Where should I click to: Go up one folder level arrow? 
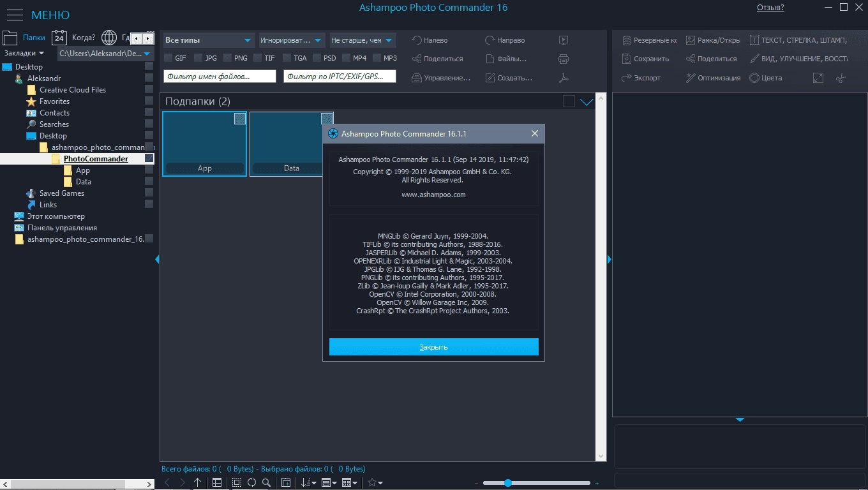tap(198, 483)
